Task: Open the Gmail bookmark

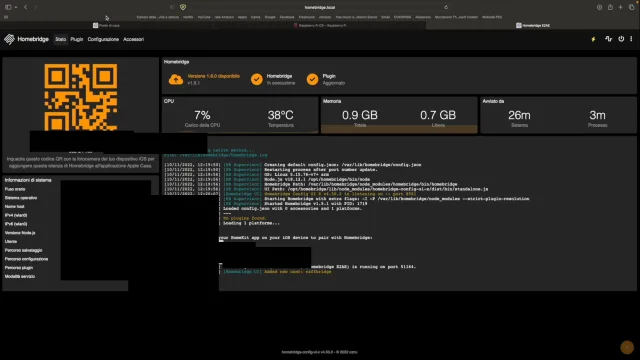Action: click(385, 17)
